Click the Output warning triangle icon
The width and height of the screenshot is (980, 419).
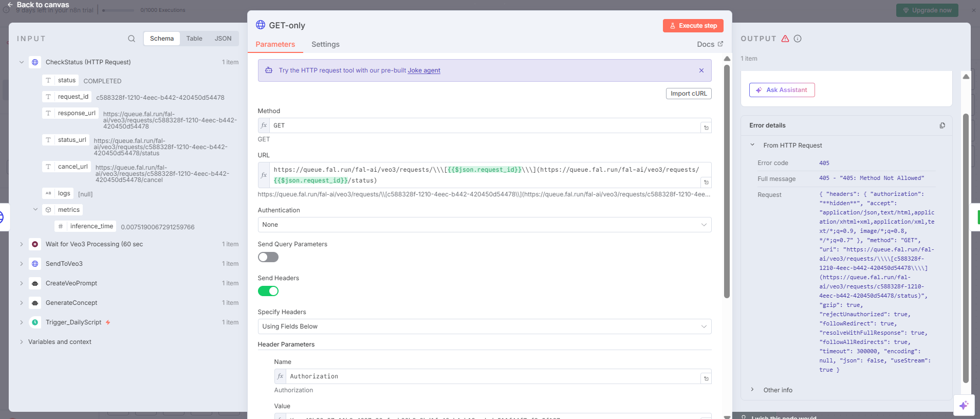[785, 39]
